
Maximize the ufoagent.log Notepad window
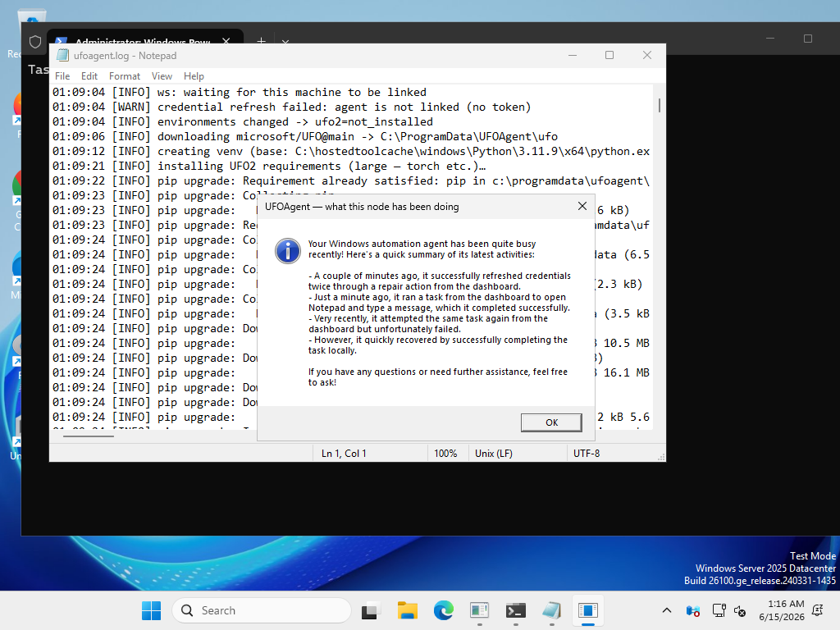[609, 55]
